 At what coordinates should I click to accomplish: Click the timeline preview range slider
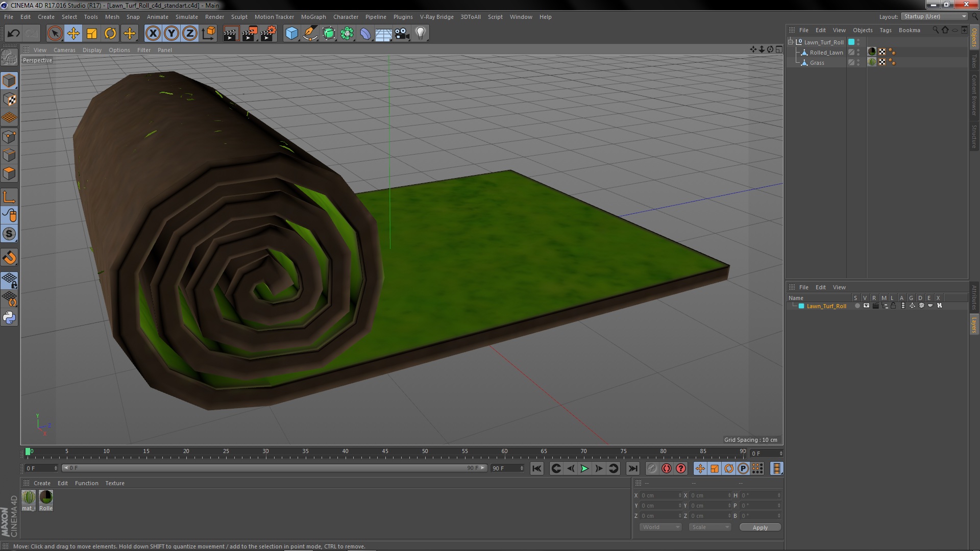point(274,468)
